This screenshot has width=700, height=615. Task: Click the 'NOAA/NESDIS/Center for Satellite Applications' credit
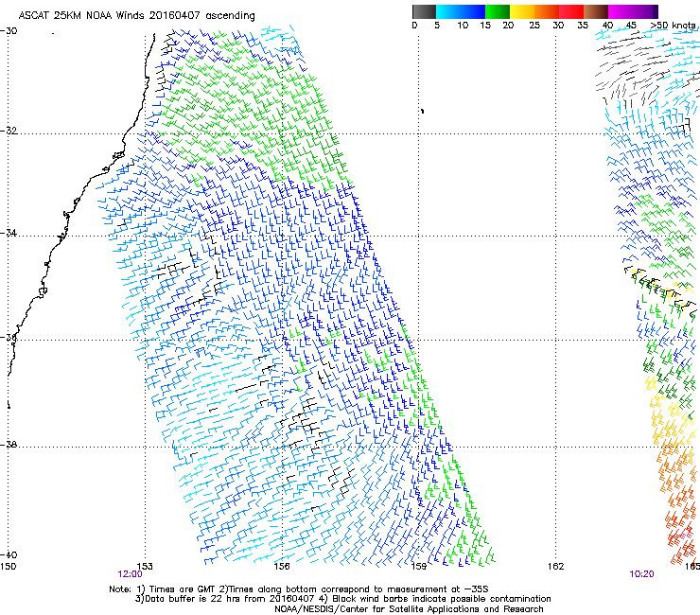[x=409, y=609]
